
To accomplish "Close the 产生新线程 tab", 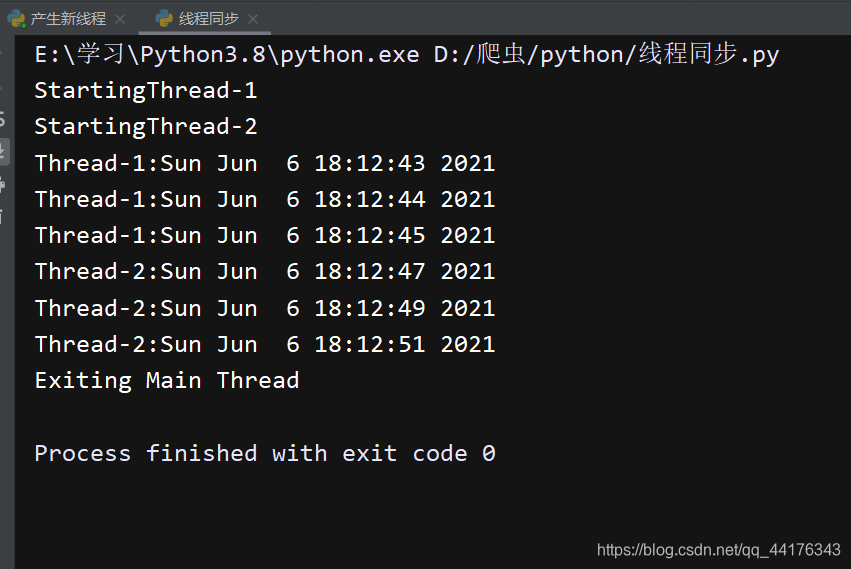I will (120, 20).
